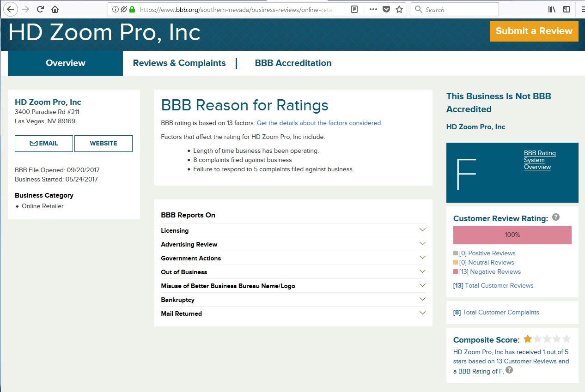
Task: Click the Neutral Reviews link
Action: (x=487, y=262)
